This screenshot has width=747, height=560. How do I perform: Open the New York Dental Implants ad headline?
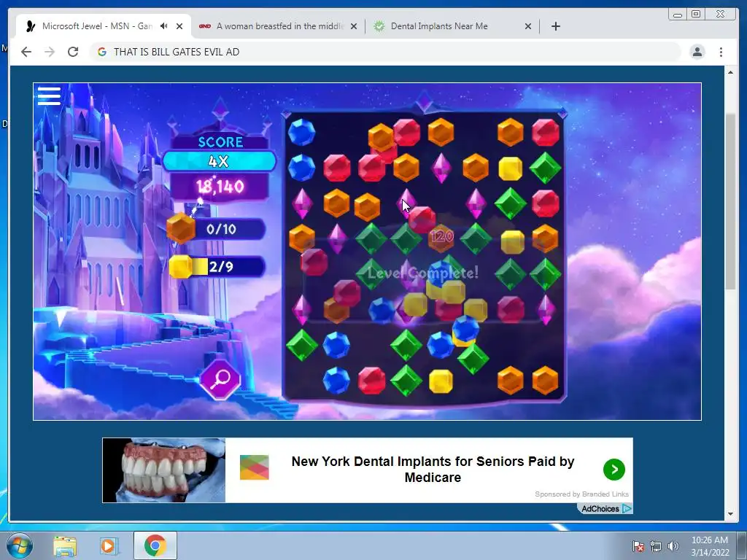point(433,469)
